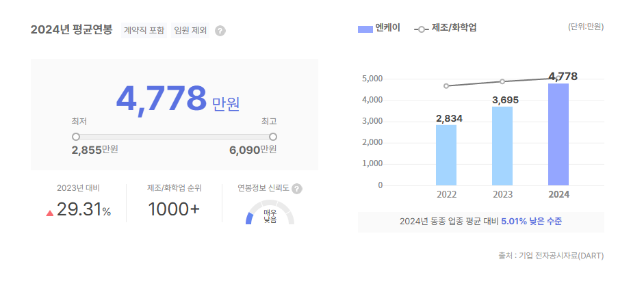The width and height of the screenshot is (644, 292).
Task: Select the 임원 제외 tag
Action: [190, 30]
